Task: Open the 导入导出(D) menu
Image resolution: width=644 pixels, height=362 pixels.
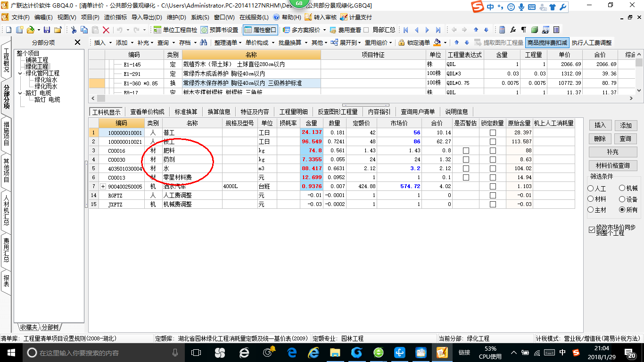Action: click(147, 17)
